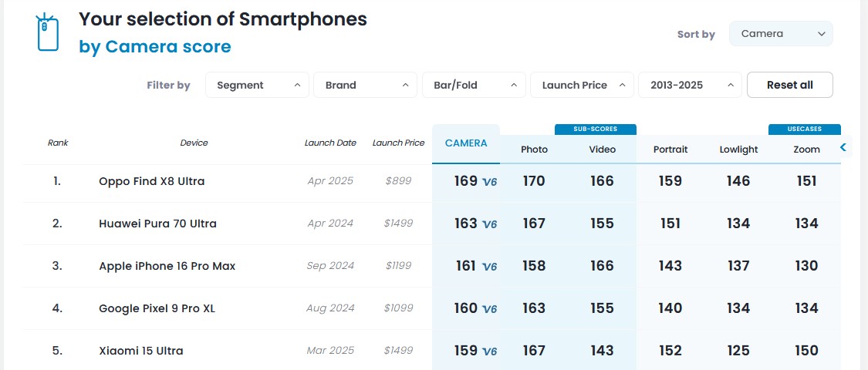Click the Reset all button
The width and height of the screenshot is (868, 370).
point(790,85)
